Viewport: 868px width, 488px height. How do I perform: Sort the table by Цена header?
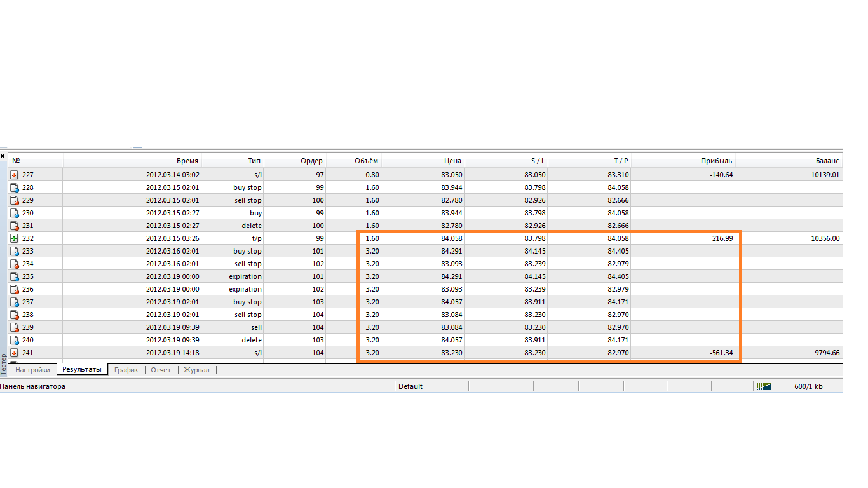423,161
